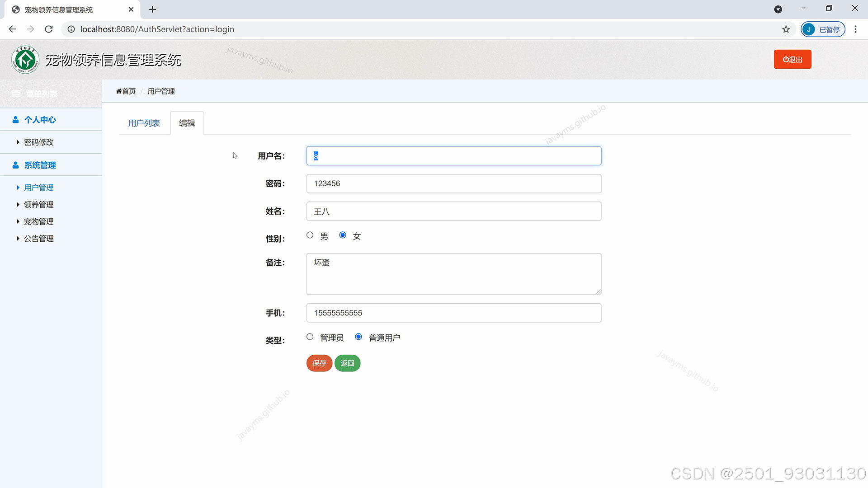This screenshot has height=488, width=868.
Task: Click the person icon beside 系统管理
Action: 15,165
